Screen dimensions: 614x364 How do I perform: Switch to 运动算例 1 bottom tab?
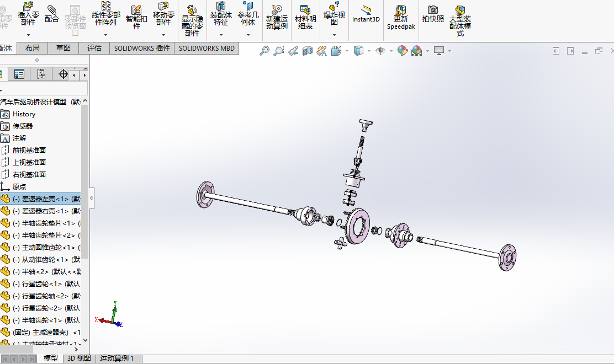[119, 358]
